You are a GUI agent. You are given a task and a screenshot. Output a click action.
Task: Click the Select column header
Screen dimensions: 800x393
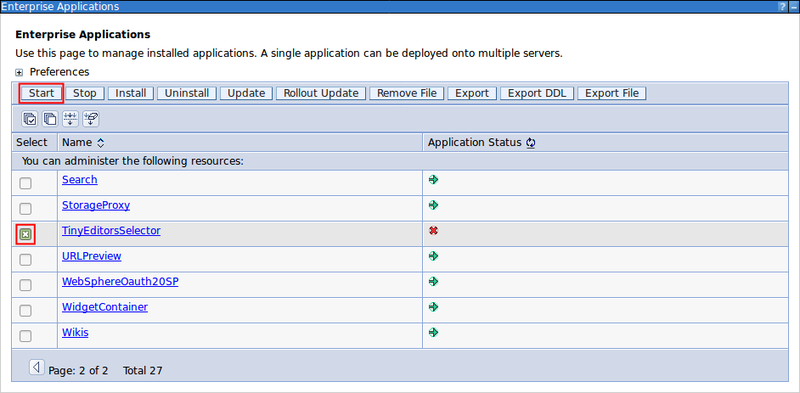pos(32,142)
